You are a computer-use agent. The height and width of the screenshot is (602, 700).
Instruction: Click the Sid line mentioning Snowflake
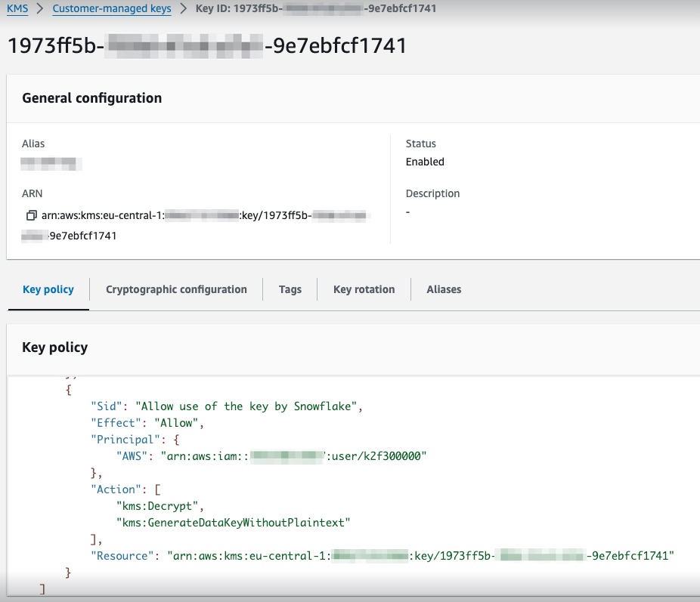[227, 406]
